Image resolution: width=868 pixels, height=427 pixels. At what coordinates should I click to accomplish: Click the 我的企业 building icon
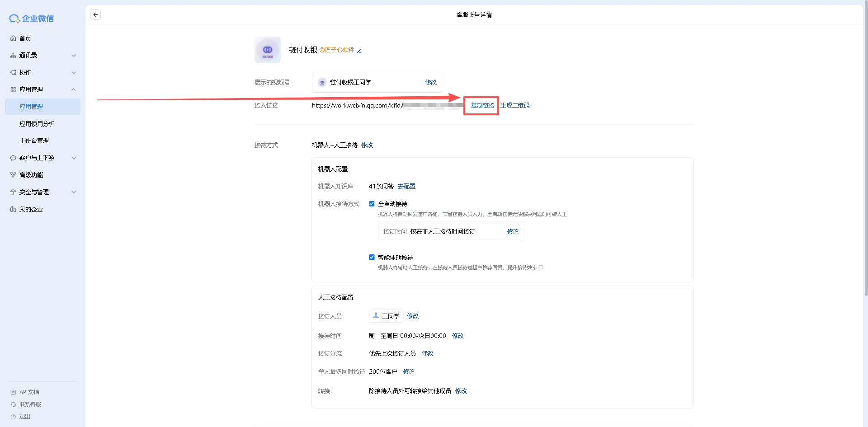(13, 209)
